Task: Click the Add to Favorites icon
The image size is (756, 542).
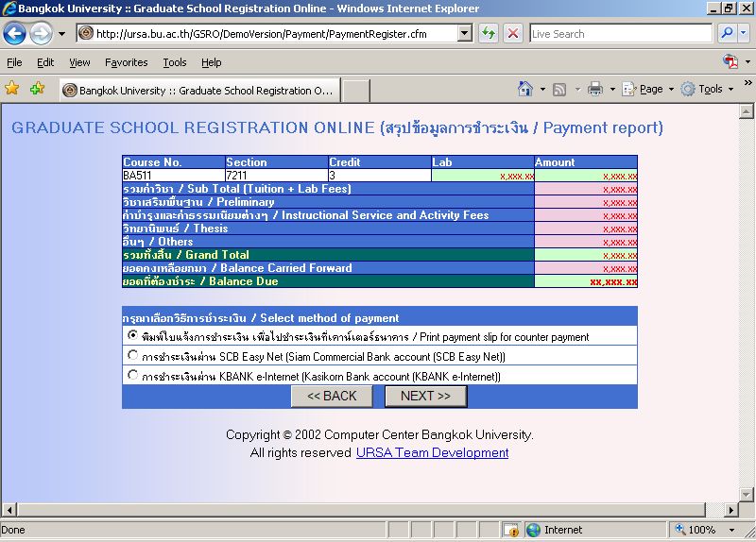Action: pos(37,89)
